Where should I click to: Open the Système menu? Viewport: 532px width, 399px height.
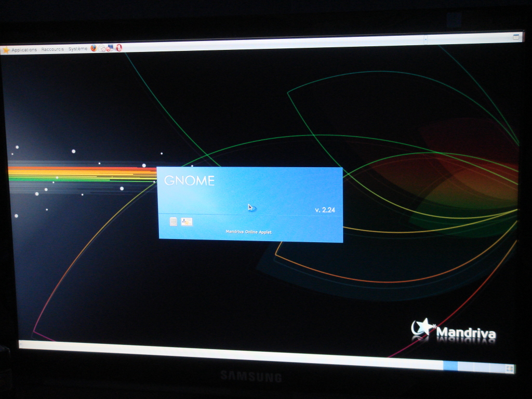coord(78,49)
